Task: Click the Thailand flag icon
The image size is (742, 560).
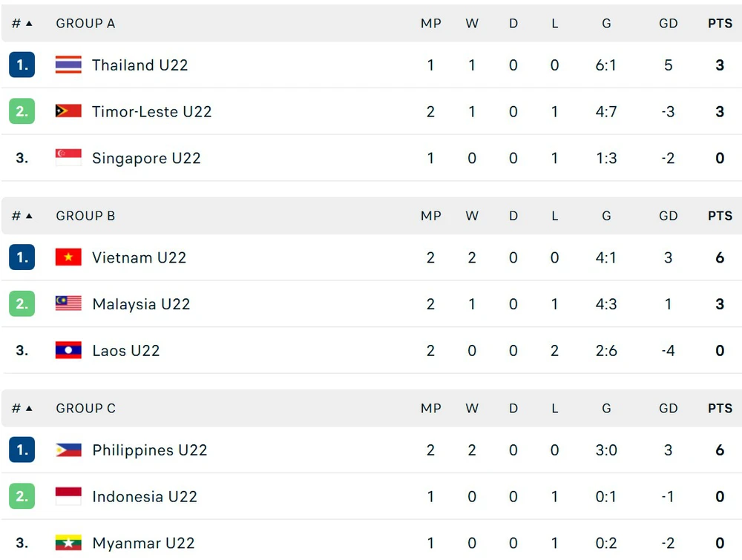Action: pos(68,65)
